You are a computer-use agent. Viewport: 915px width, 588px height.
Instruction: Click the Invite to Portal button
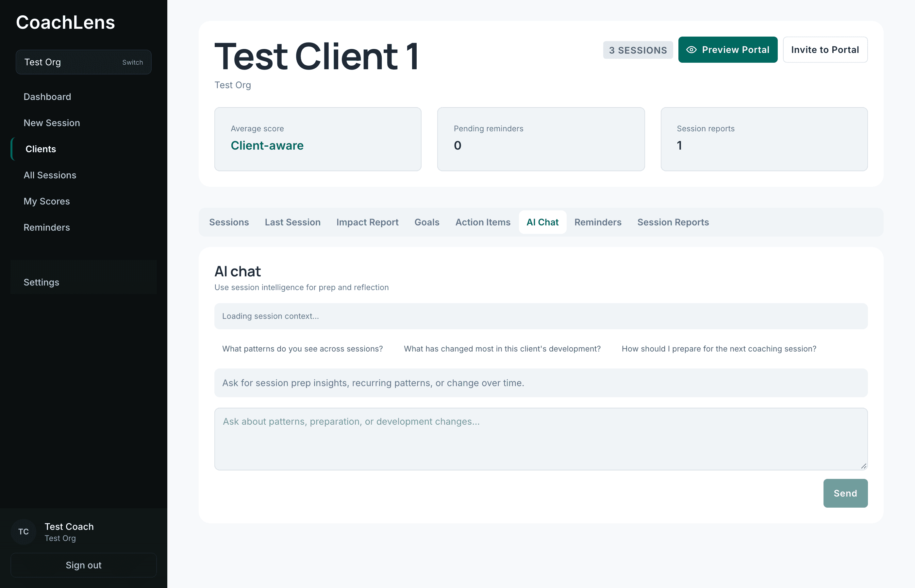point(825,50)
